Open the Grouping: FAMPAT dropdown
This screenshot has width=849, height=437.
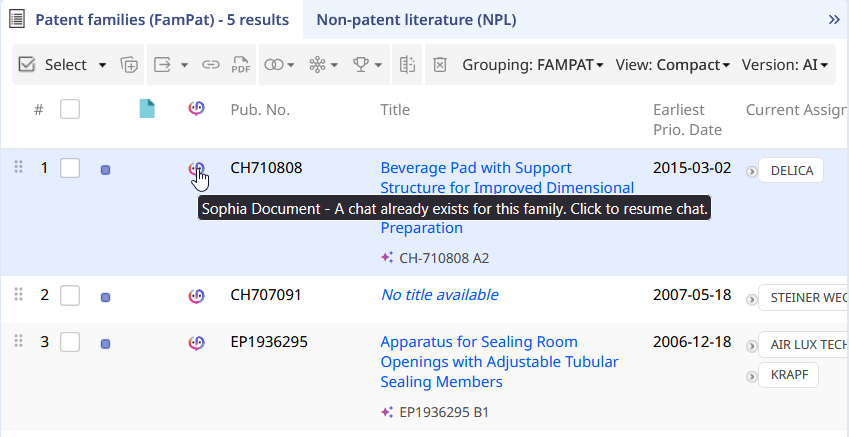[x=533, y=65]
